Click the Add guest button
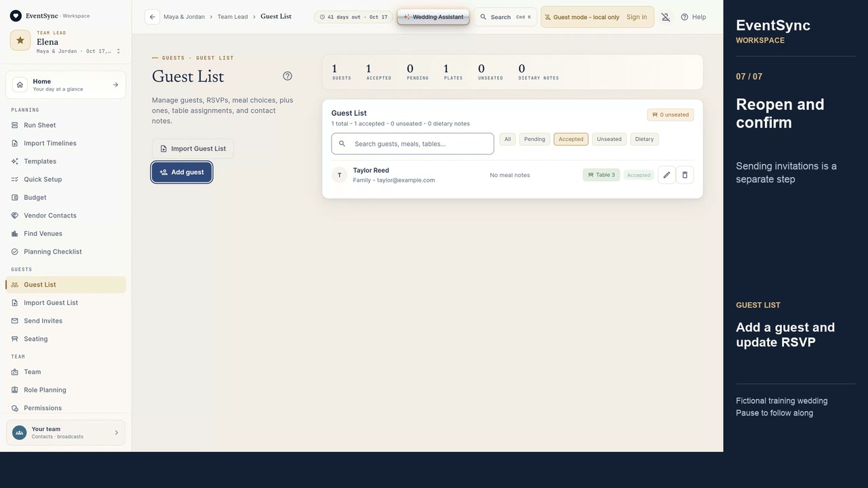868x488 pixels. (182, 172)
